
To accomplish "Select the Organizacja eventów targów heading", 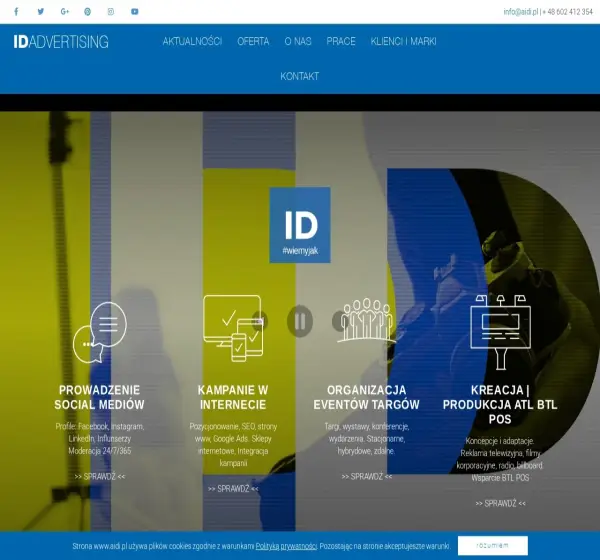I will coord(367,397).
